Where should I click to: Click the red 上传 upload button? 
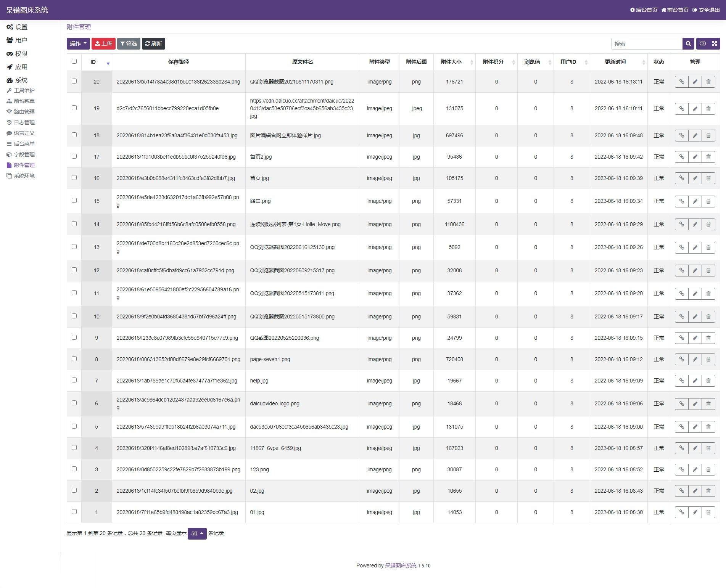103,43
